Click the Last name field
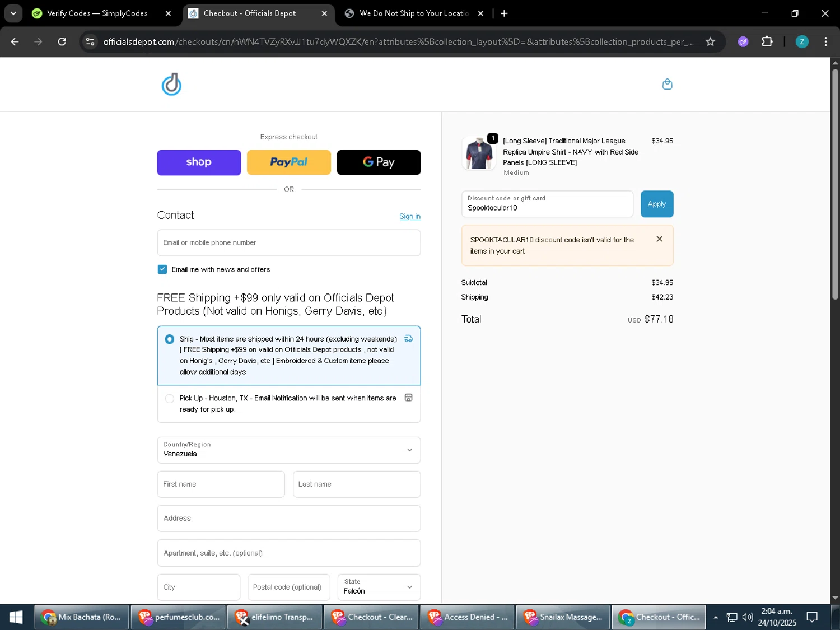 point(357,484)
